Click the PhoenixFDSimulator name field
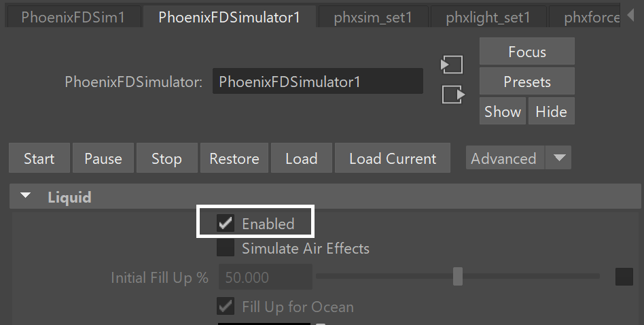The image size is (644, 325). [x=317, y=82]
